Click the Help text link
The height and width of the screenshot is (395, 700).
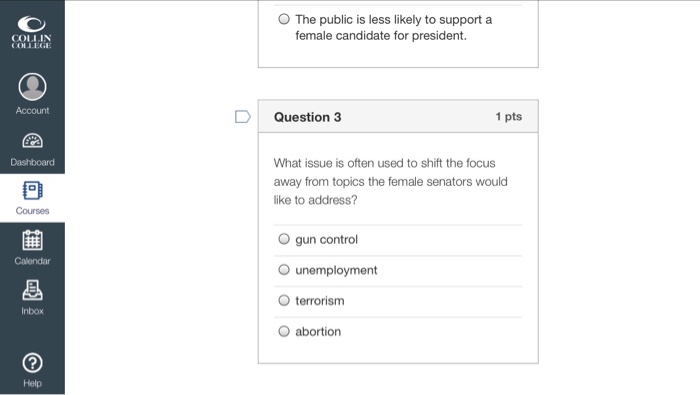coord(32,383)
